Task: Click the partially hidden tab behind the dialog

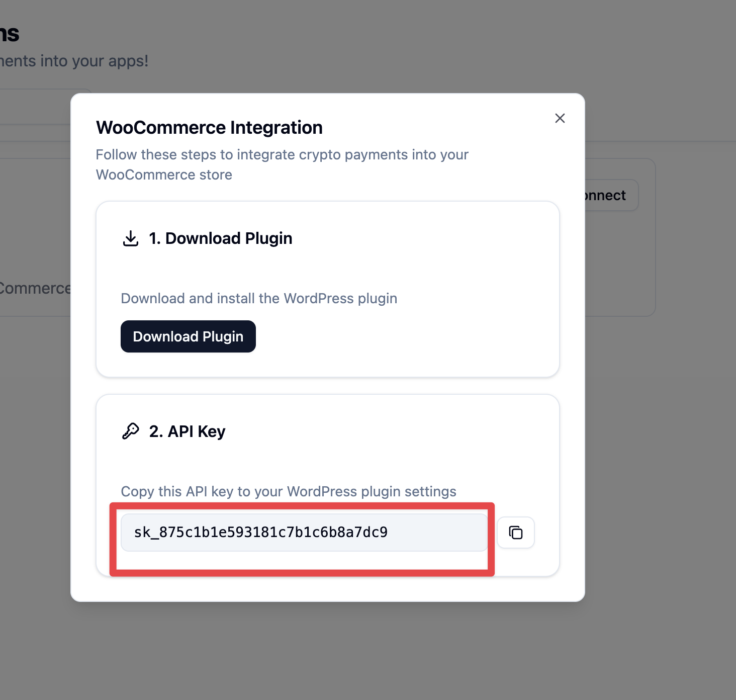Action: pyautogui.click(x=35, y=107)
